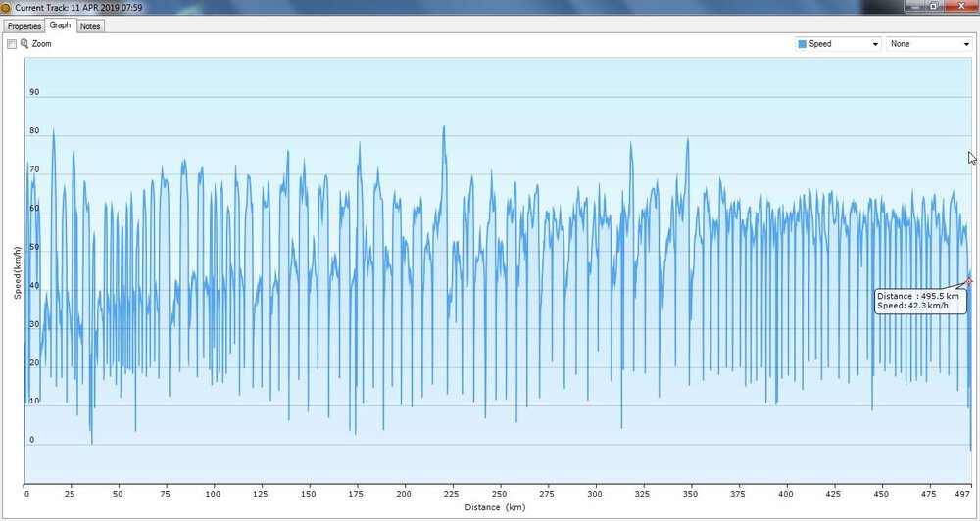This screenshot has width=980, height=521.
Task: Click the Distance 495.5 km tooltip
Action: (x=919, y=301)
